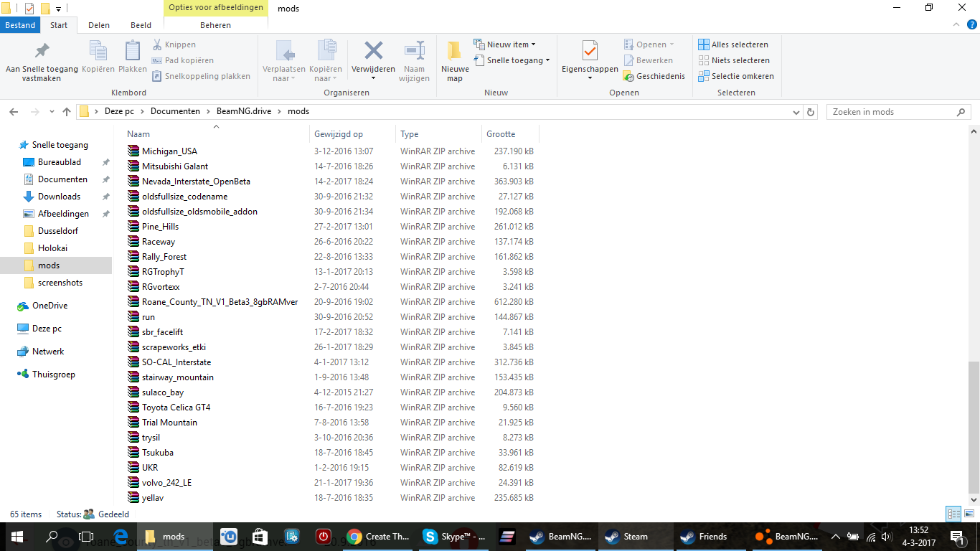This screenshot has height=551, width=980.
Task: Click the Bewerken ribbon button
Action: click(x=648, y=60)
